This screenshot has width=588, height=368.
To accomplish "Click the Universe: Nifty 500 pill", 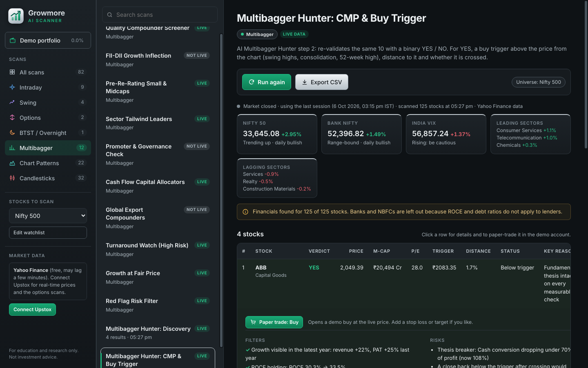I will click(x=539, y=82).
